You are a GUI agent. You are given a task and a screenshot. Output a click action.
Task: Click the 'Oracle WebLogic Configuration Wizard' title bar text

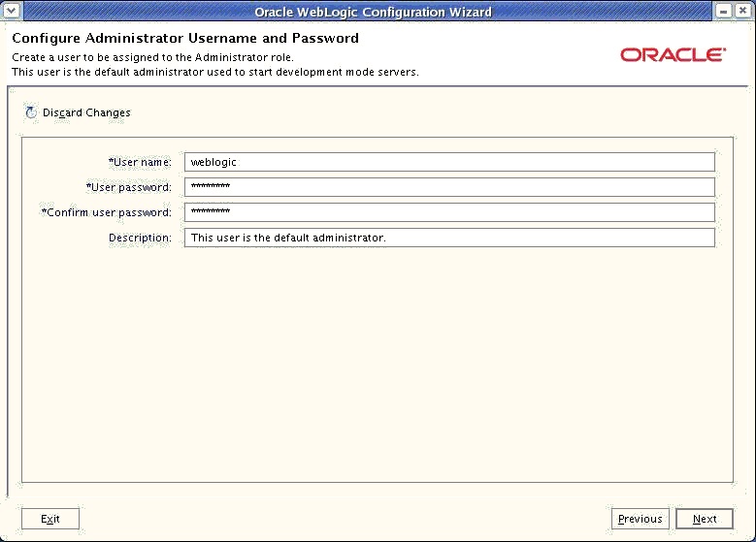pos(374,12)
